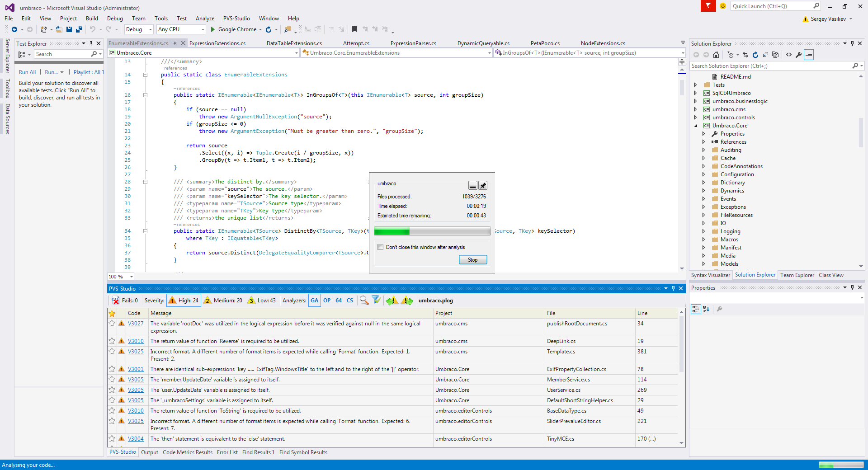
Task: Open the PVS-Studio menu
Action: [236, 19]
